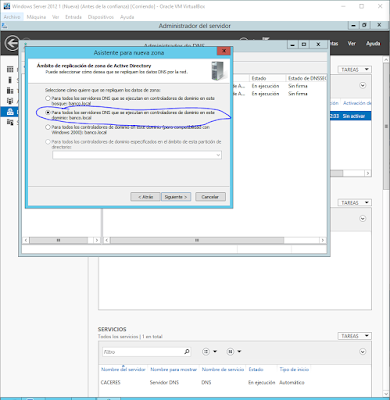Sort by Tipo de inicio column

(x=294, y=369)
